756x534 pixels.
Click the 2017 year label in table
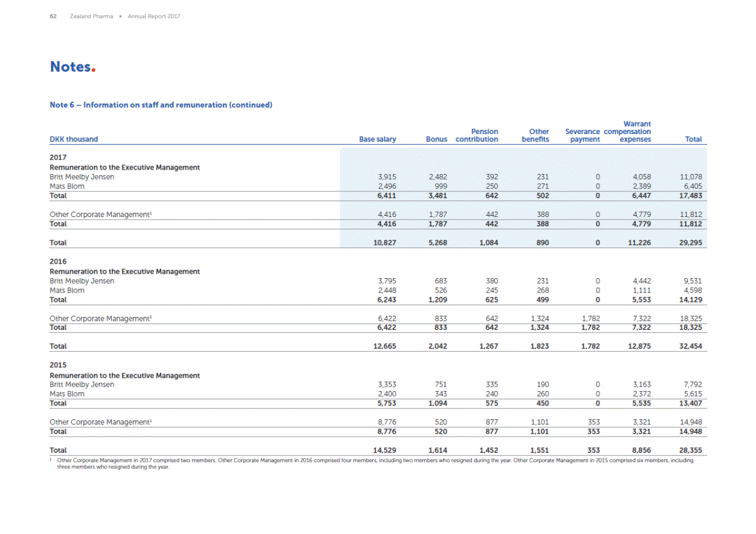[x=58, y=157]
